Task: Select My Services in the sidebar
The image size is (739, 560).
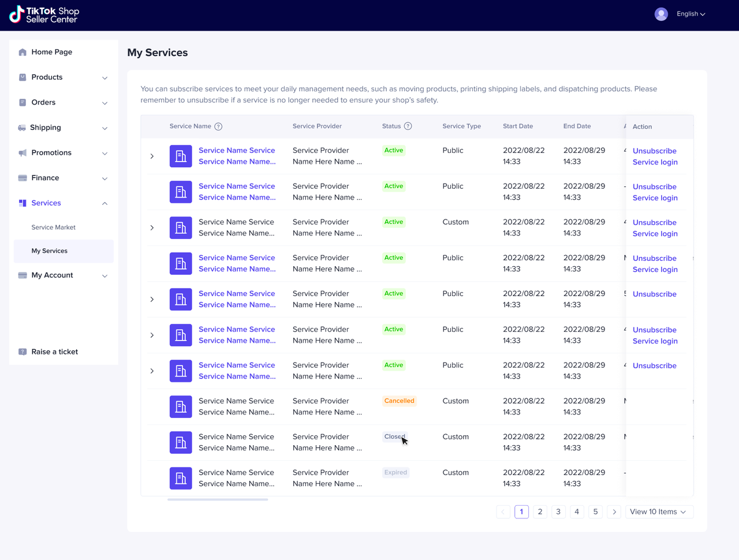Action: (x=50, y=251)
